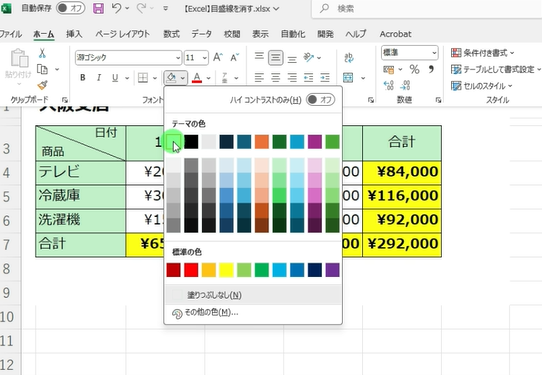Screen dimensions: 542x375
Task: Click the Cut scissors icon
Action: pos(42,53)
